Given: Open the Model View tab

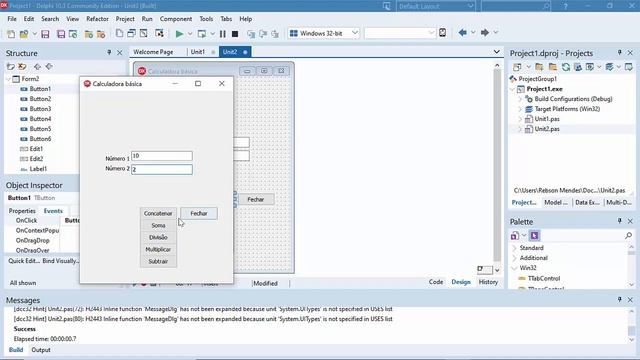Looking at the screenshot, I should coord(556,202).
